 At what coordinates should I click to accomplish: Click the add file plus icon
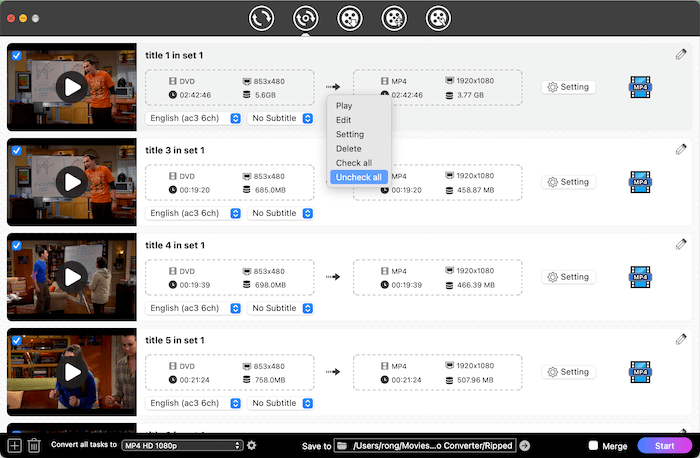click(x=14, y=445)
